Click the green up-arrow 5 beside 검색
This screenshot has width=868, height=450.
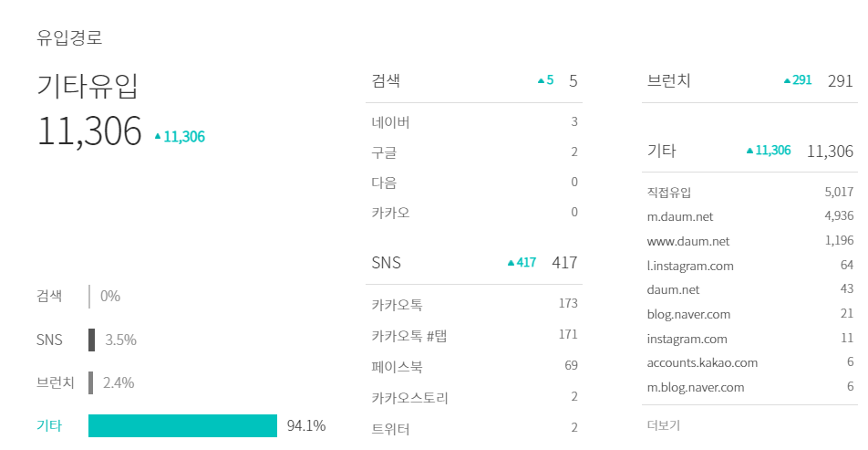point(545,80)
